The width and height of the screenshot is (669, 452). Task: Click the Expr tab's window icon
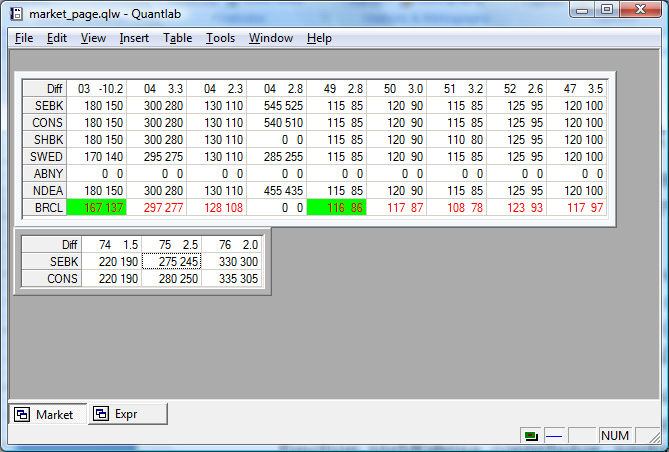101,414
